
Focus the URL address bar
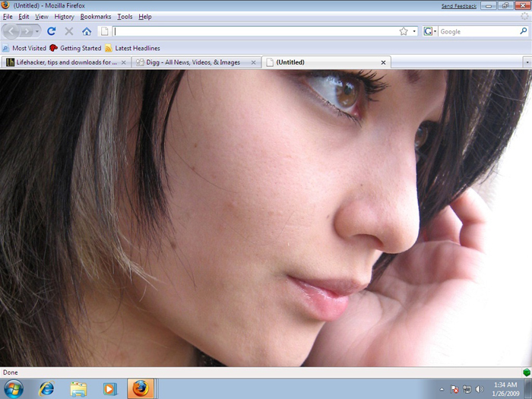[x=255, y=32]
